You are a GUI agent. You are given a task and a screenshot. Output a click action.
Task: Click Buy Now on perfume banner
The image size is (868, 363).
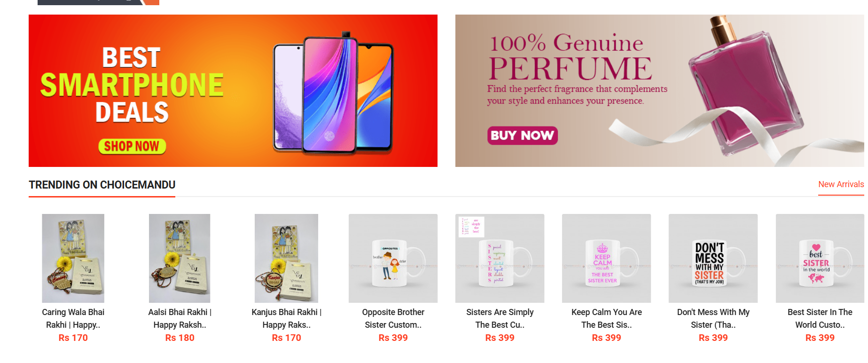pos(522,135)
